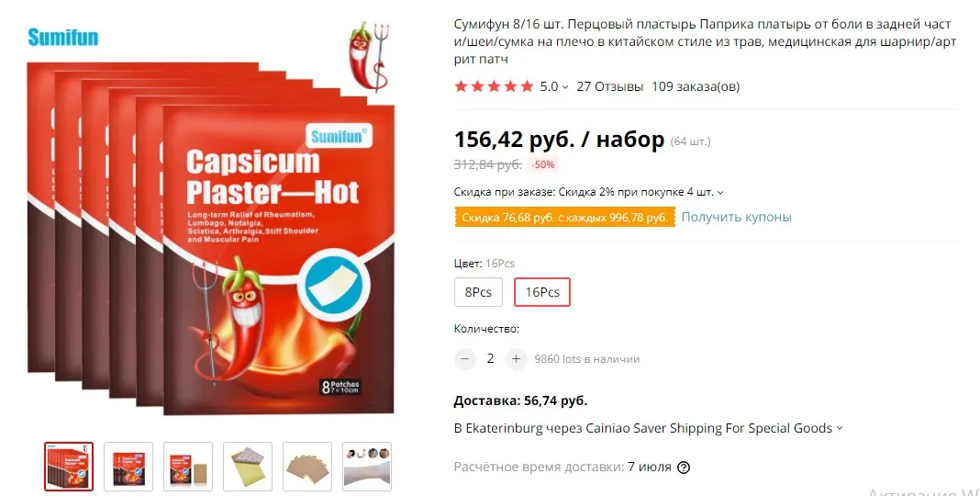Expand Cainiao Saver Shipping options
The height and width of the screenshot is (496, 980).
(840, 428)
